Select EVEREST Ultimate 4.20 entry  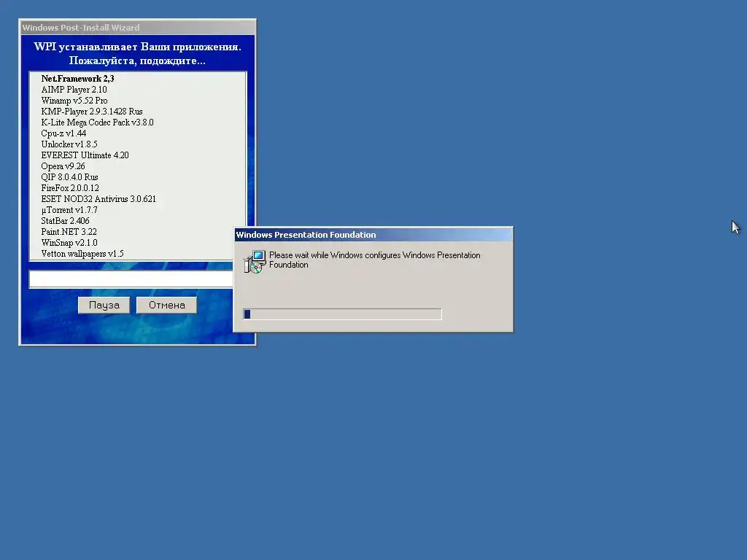(85, 155)
